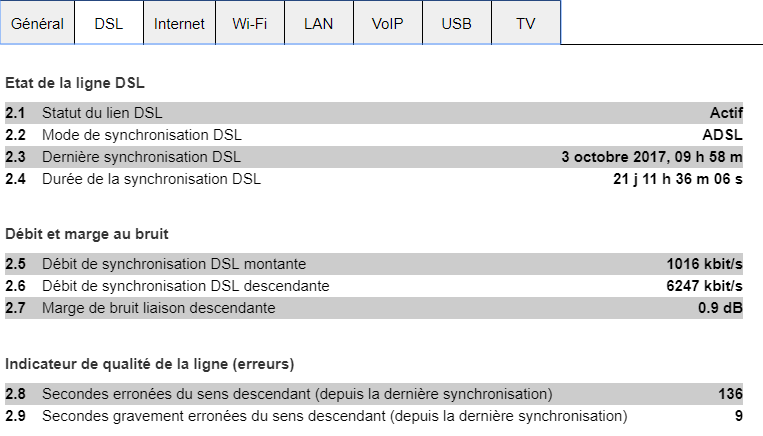Open the Wi-Fi tab

click(249, 23)
